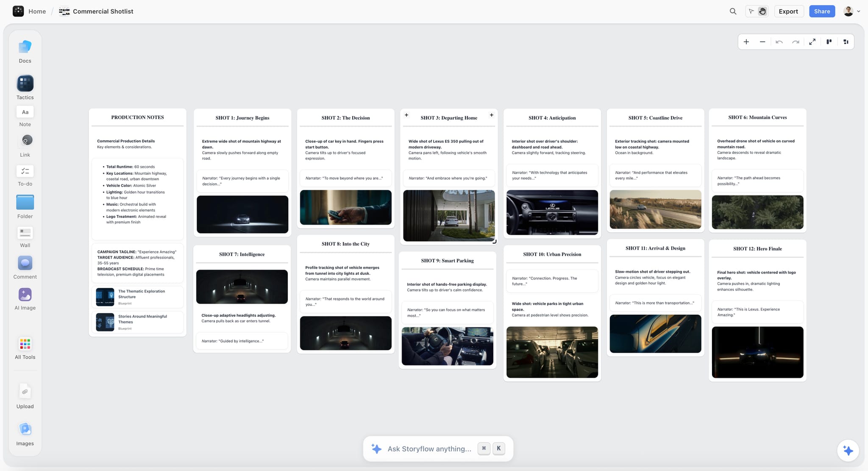Select the Shot 9 steering wheel thumbnail
Image resolution: width=868 pixels, height=471 pixels.
[448, 346]
